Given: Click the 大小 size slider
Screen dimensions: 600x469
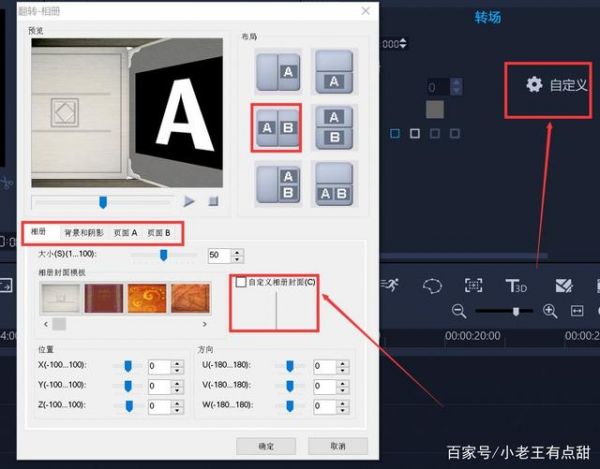Looking at the screenshot, I should [x=163, y=256].
